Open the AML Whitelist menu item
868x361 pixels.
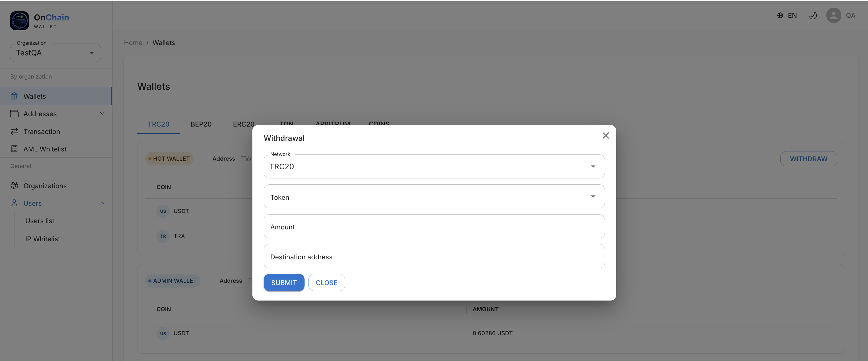point(56,149)
